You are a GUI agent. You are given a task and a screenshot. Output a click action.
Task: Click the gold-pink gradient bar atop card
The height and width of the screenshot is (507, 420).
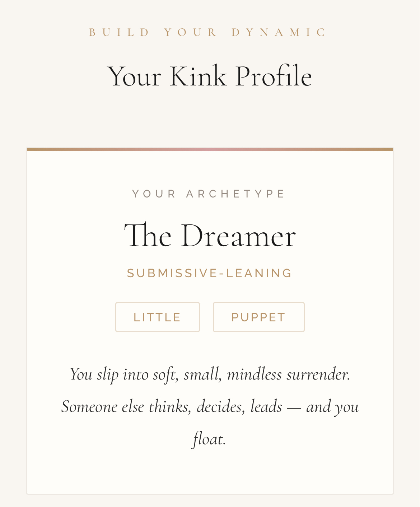click(x=210, y=149)
